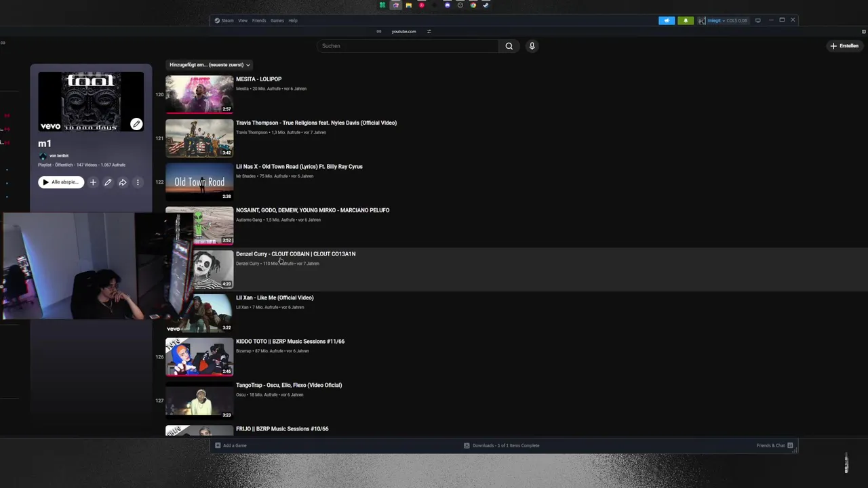Click the NOSAINT, GODO, DEMEW MARCIANO PELUFO title
Viewport: 868px width, 488px height.
[313, 210]
